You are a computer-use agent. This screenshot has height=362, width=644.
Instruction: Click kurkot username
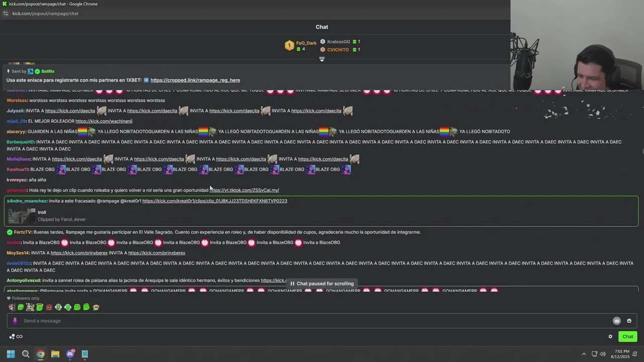click(x=14, y=242)
